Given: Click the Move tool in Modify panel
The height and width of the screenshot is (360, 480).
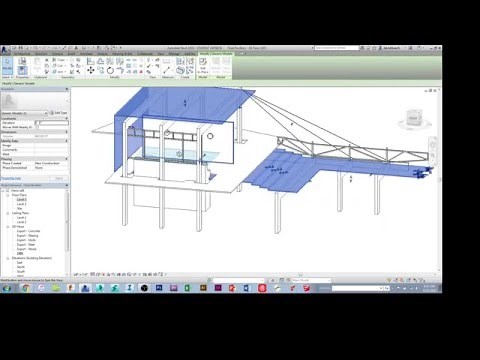Looking at the screenshot, I should pyautogui.click(x=90, y=70).
